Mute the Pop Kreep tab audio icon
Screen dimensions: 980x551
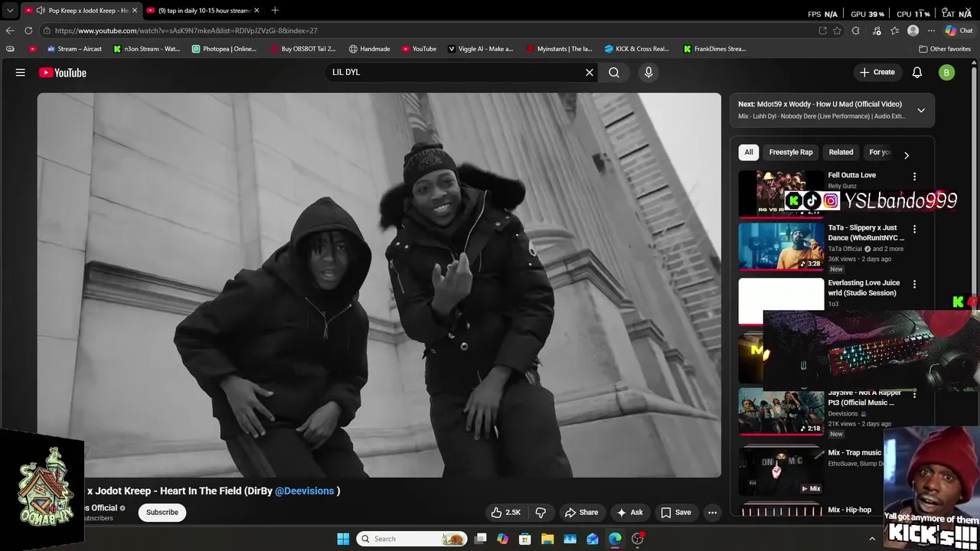[x=40, y=11]
